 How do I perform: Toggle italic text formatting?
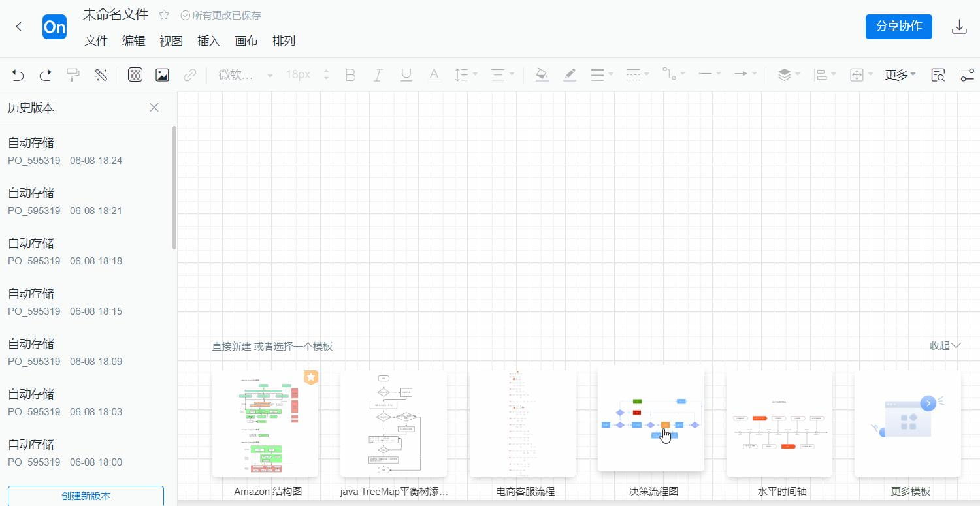click(x=378, y=74)
